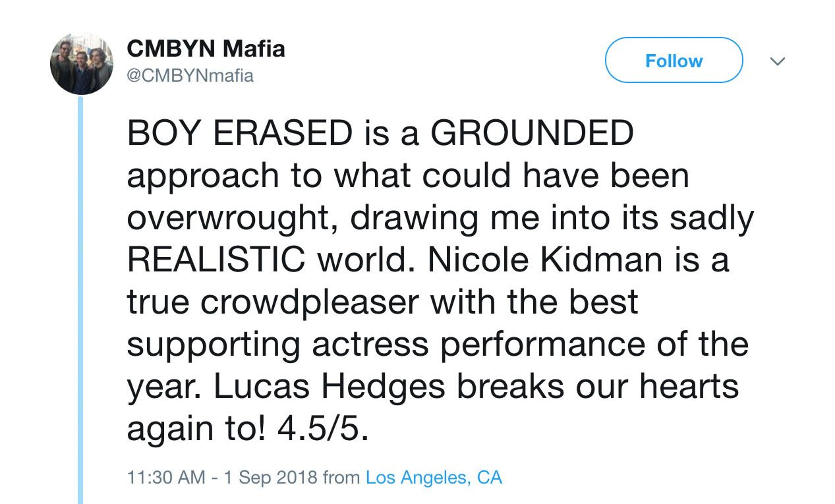The height and width of the screenshot is (504, 835).
Task: Click the CMBYN Mafia display name
Action: (x=206, y=49)
